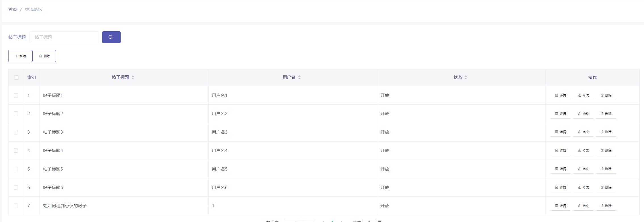Sort table by 用户名 column
644x222 pixels.
[x=299, y=77]
